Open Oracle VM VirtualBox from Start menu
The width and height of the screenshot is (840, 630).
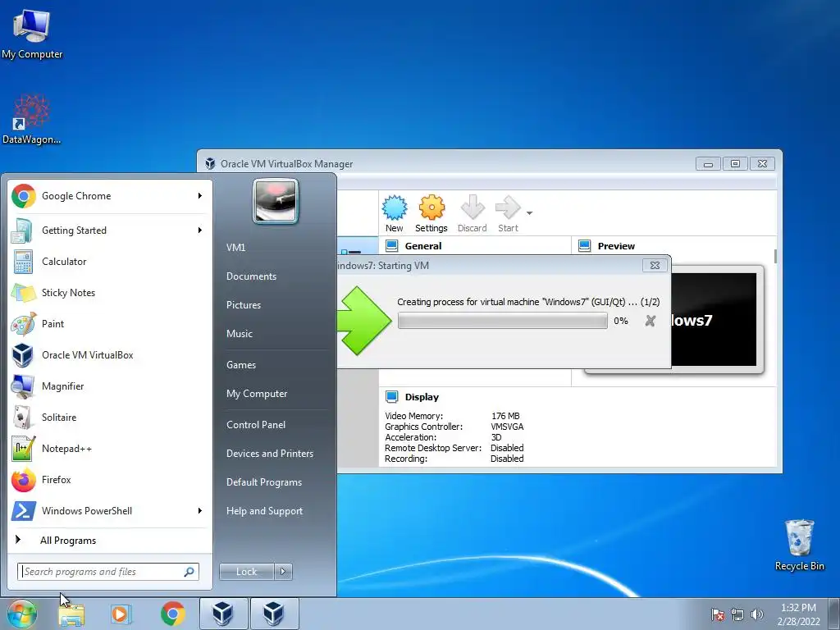(x=110, y=354)
